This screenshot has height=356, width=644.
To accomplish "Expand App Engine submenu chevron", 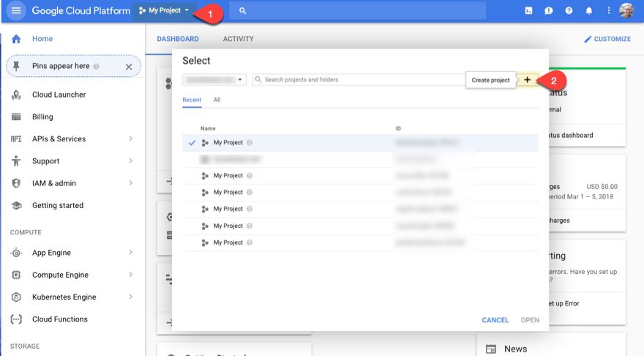I will [130, 253].
